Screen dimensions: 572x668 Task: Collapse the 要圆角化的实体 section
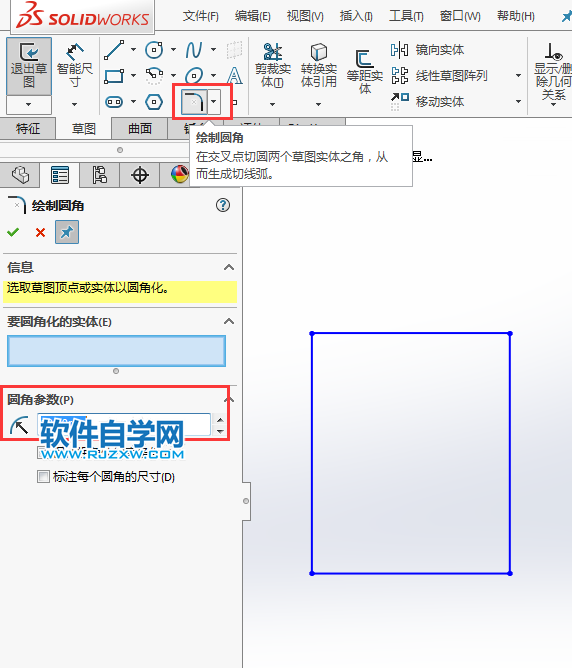[229, 321]
